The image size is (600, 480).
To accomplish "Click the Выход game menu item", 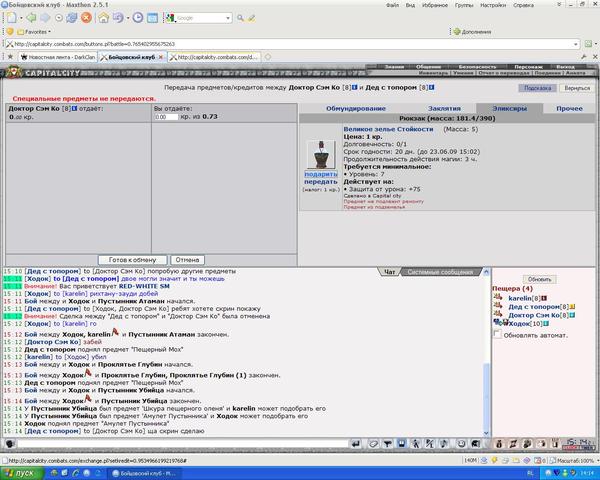I will point(565,67).
